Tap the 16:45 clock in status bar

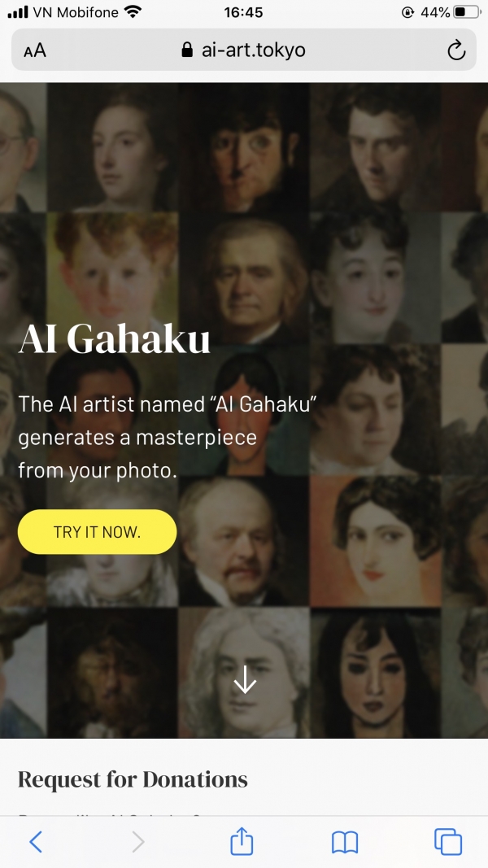pos(243,12)
